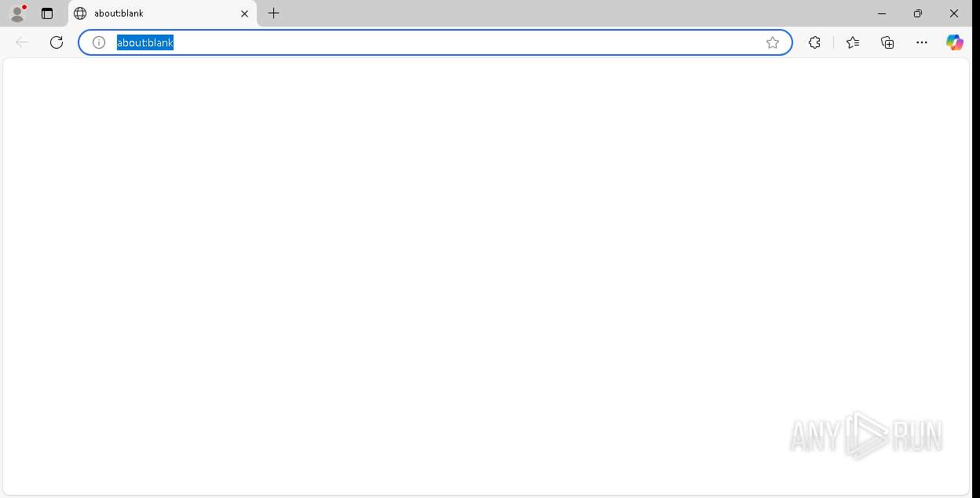Open the Favorites list icon

click(853, 42)
